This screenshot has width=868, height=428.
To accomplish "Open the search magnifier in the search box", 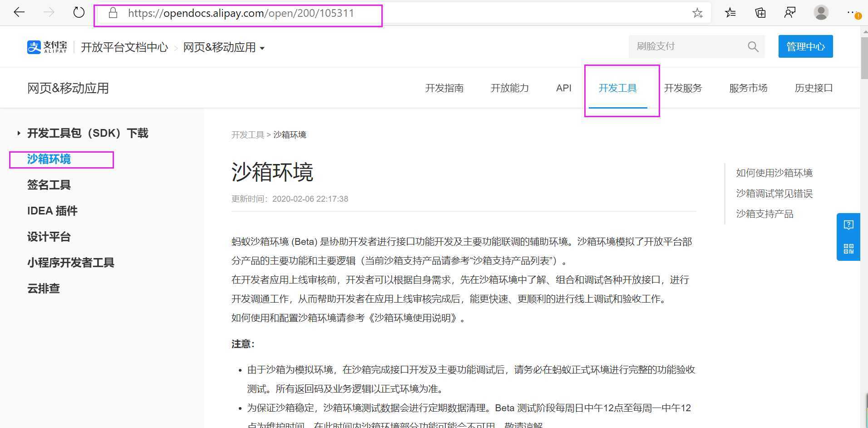I will [x=753, y=46].
